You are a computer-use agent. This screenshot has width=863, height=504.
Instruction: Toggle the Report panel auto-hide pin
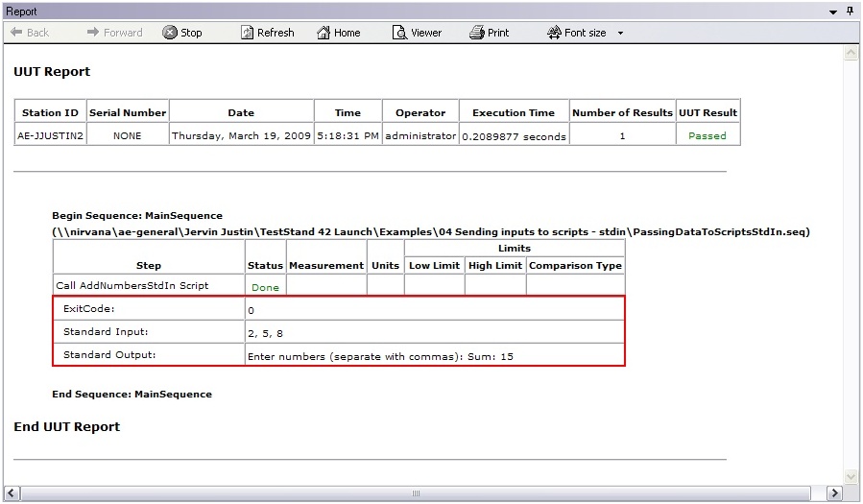850,12
